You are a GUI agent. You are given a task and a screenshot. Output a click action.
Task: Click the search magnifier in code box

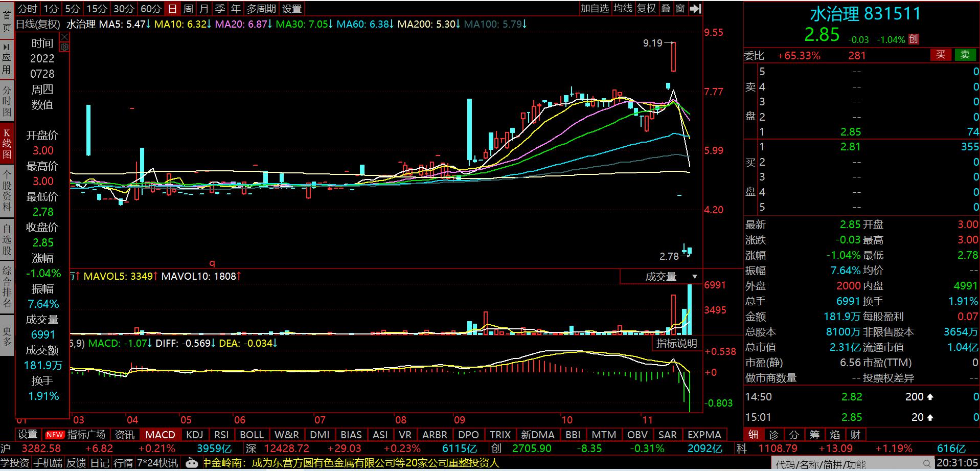928,464
